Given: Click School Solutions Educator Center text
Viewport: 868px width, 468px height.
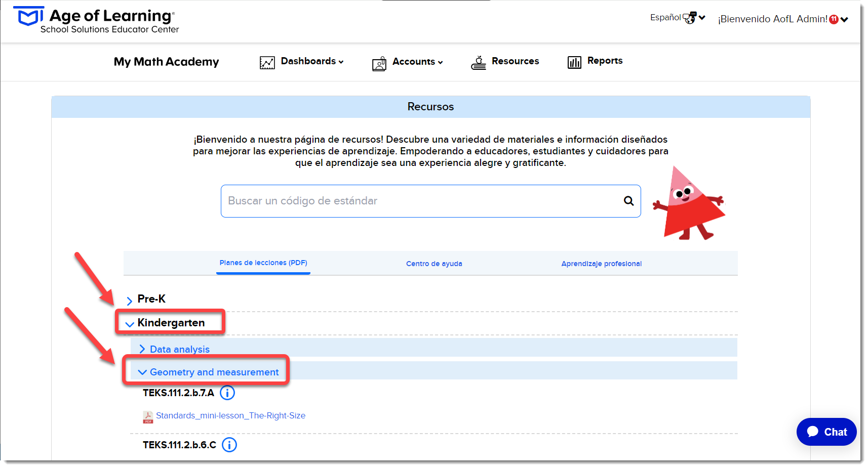Looking at the screenshot, I should click(x=109, y=29).
